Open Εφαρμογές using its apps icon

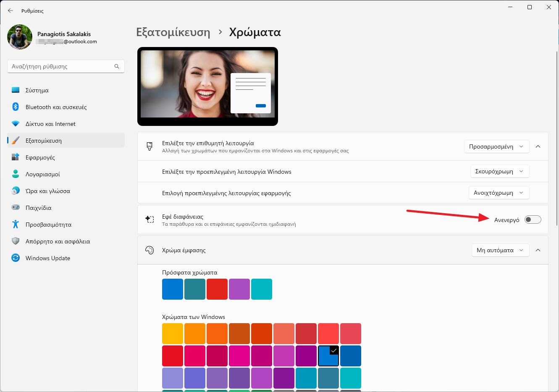(16, 157)
